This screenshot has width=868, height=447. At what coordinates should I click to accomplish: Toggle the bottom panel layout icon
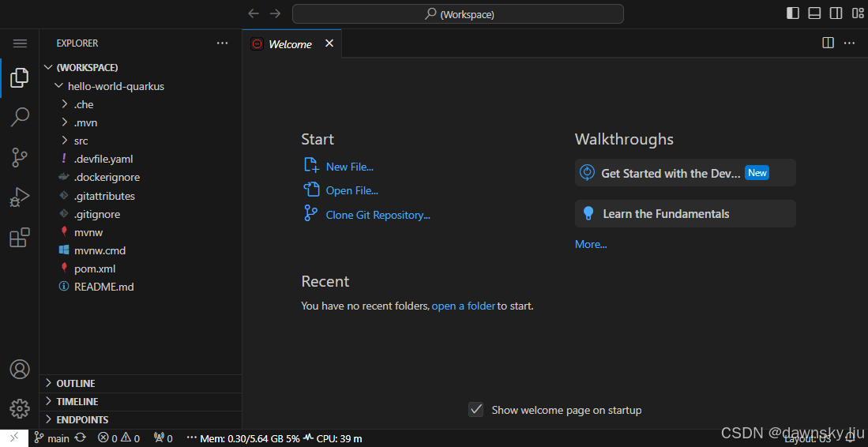click(x=814, y=13)
